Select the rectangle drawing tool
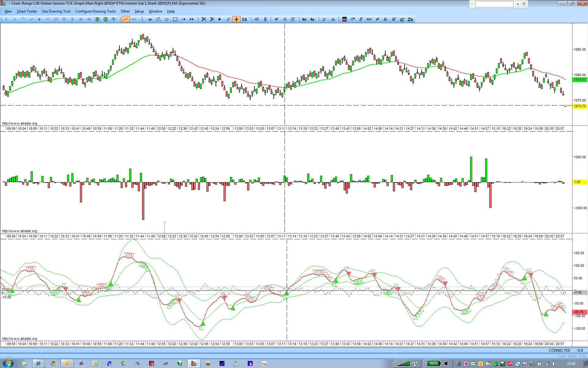 pyautogui.click(x=175, y=19)
